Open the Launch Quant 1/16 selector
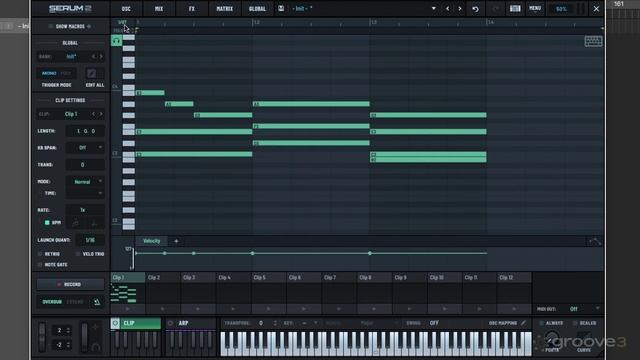This screenshot has height=360, width=640. [x=90, y=240]
